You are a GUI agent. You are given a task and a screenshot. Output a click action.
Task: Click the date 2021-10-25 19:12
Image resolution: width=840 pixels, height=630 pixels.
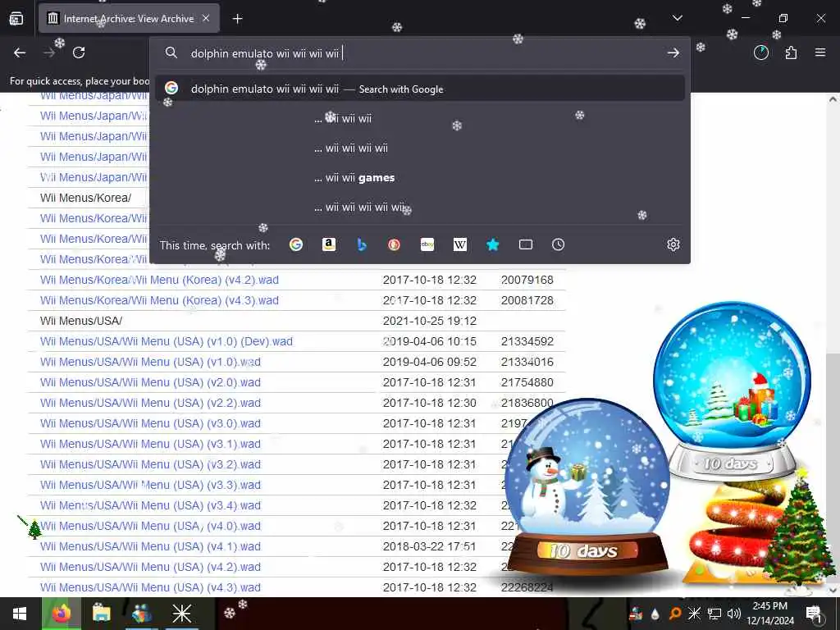point(429,321)
